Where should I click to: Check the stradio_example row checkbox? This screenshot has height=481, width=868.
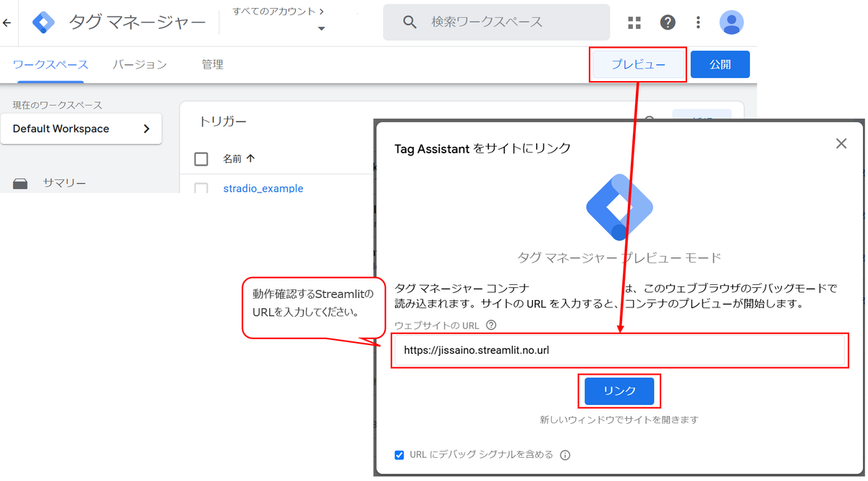(x=201, y=188)
